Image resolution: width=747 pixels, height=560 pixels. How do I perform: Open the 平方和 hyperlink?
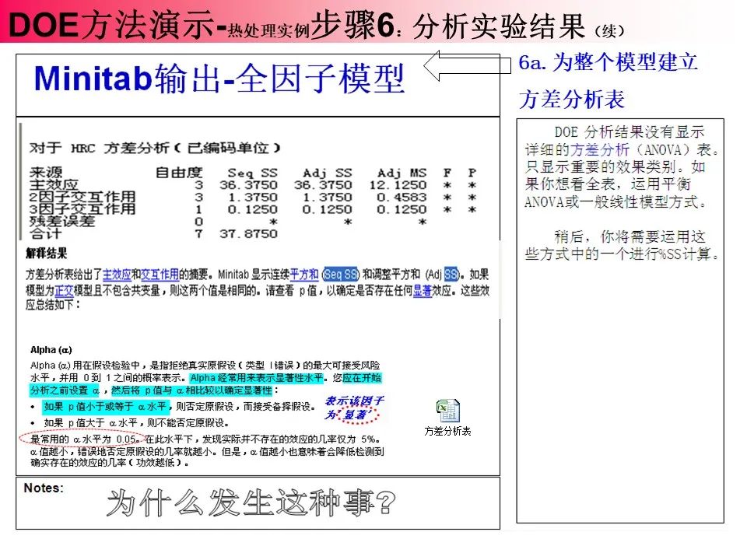pyautogui.click(x=304, y=275)
